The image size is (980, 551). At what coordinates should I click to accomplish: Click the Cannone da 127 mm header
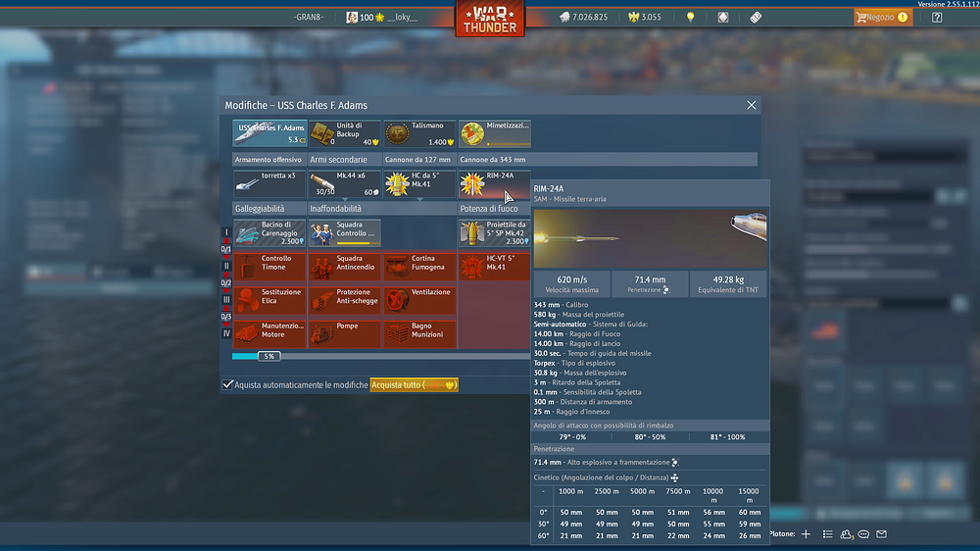[417, 160]
